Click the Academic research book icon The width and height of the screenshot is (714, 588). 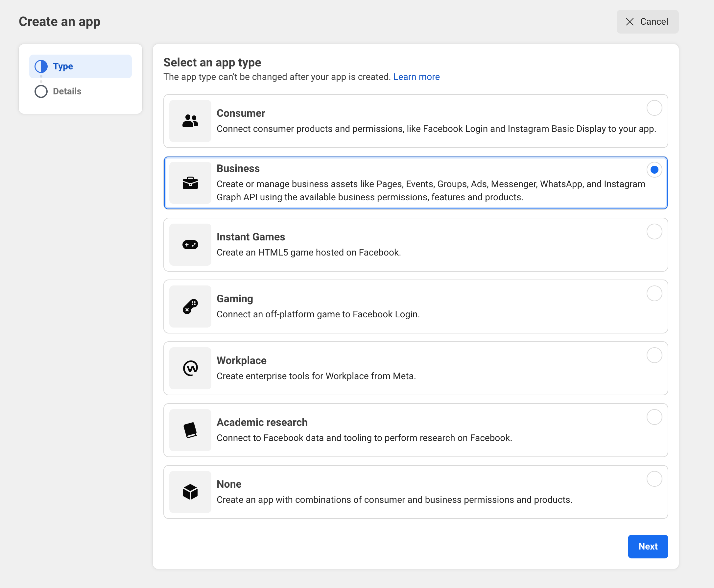pos(190,430)
